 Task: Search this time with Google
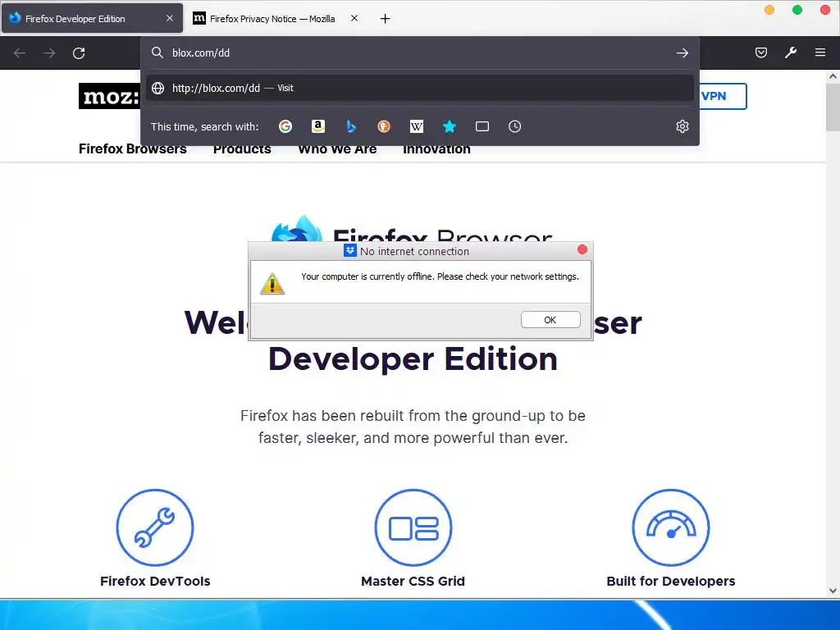[x=285, y=126]
